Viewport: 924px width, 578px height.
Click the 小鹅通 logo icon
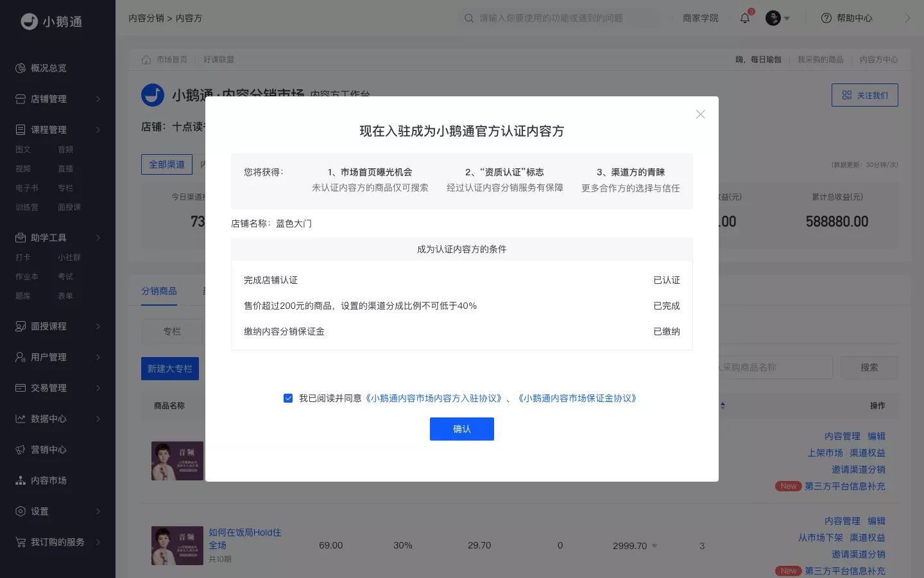click(30, 21)
